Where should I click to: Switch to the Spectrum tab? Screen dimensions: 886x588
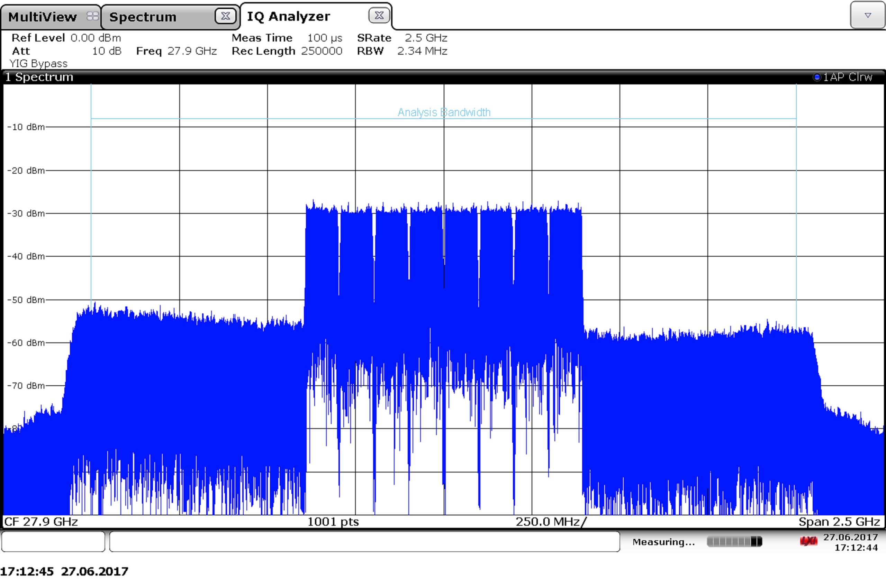(143, 17)
